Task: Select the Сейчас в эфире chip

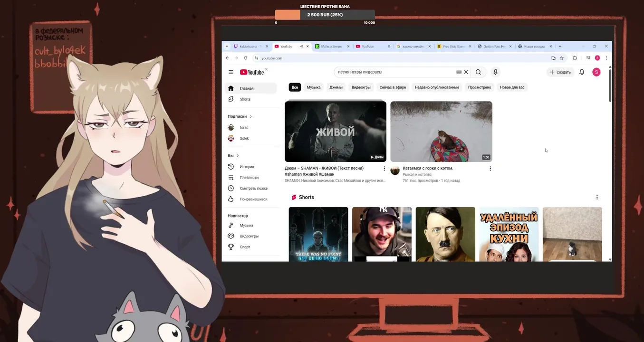Action: pos(393,87)
